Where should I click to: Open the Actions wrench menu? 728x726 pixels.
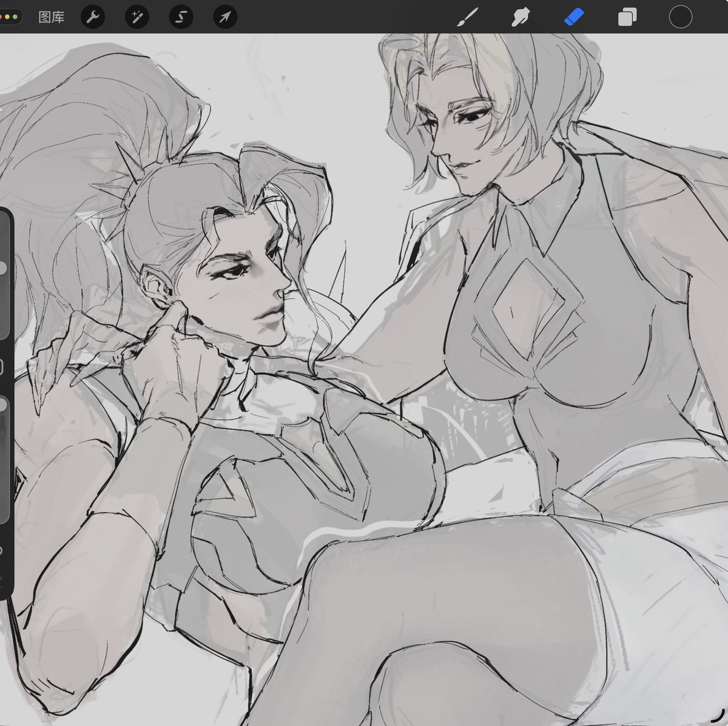click(x=93, y=17)
